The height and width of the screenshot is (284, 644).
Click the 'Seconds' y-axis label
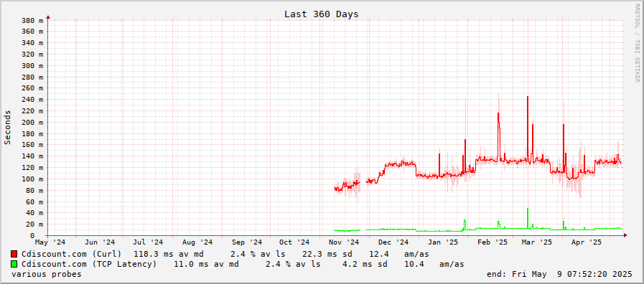pyautogui.click(x=7, y=127)
